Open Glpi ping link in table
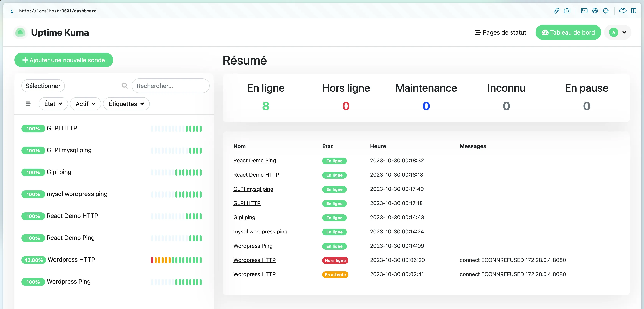 click(x=244, y=217)
